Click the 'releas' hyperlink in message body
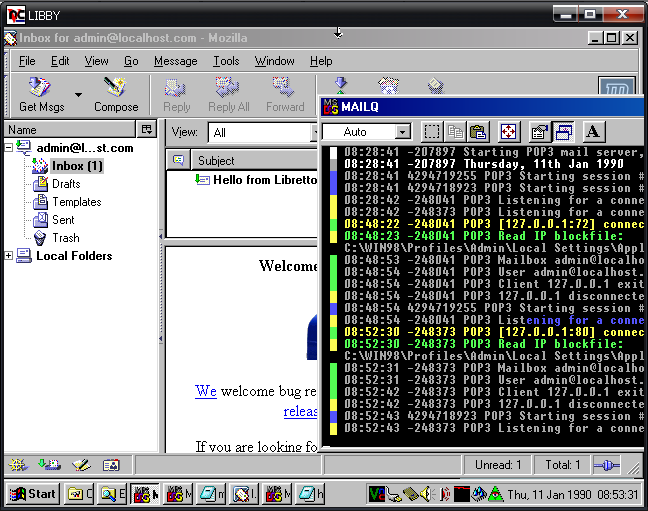 (x=300, y=411)
